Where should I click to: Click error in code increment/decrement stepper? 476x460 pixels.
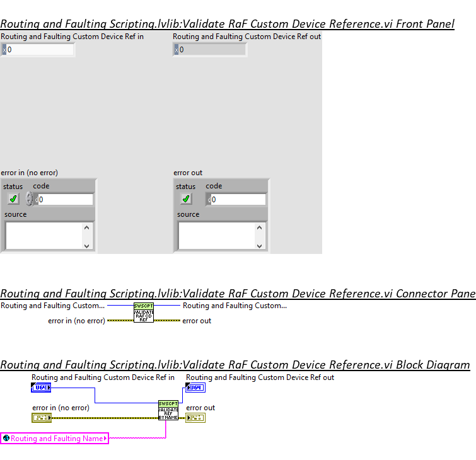point(29,199)
